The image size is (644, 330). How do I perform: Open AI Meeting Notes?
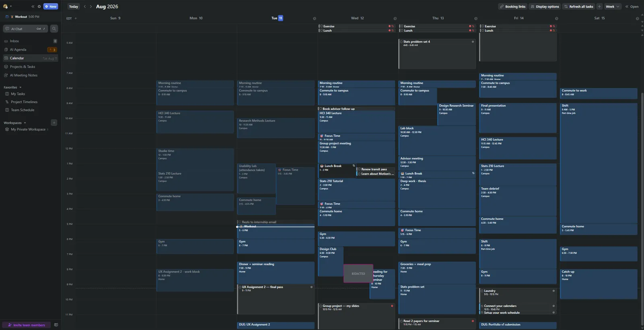pos(30,75)
